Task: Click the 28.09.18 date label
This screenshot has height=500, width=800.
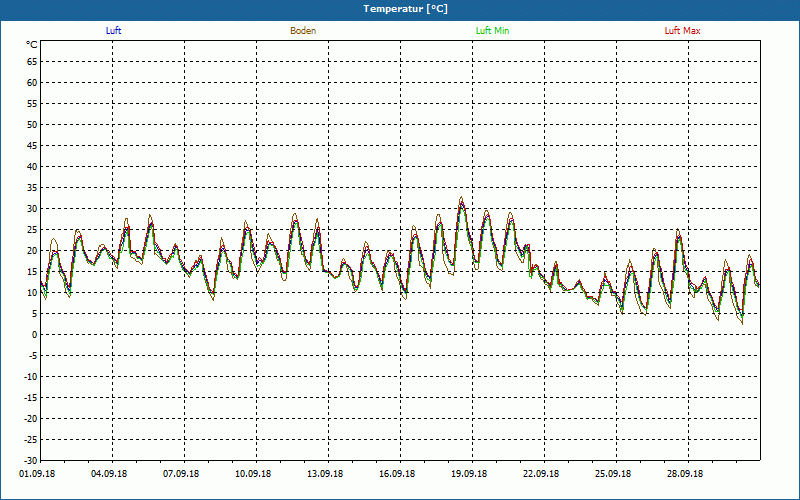Action: [x=685, y=474]
